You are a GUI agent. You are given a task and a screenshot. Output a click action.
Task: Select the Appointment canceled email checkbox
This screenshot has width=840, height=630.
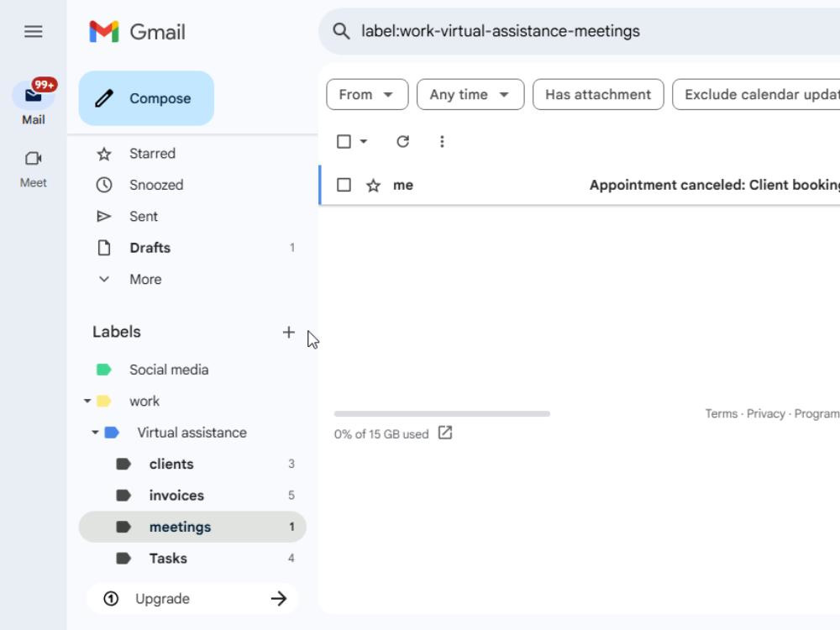[x=344, y=186]
